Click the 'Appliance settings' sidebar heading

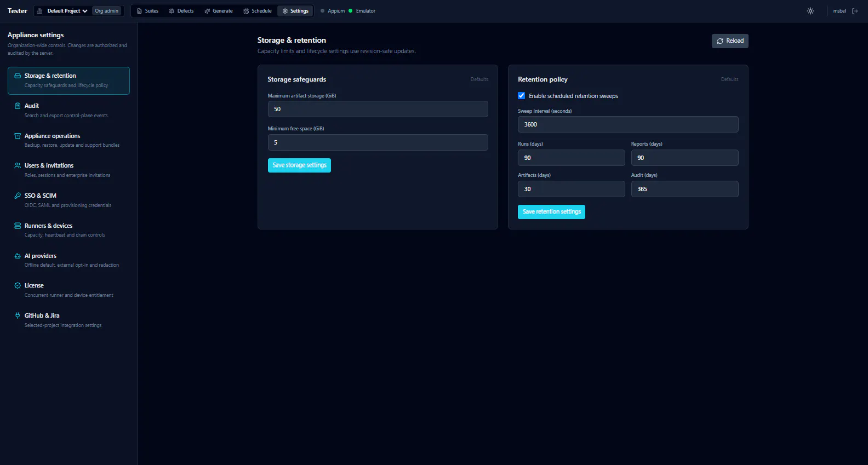click(x=36, y=35)
